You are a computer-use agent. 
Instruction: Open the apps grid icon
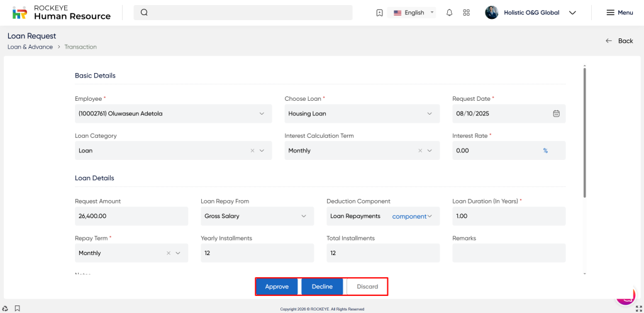click(466, 13)
